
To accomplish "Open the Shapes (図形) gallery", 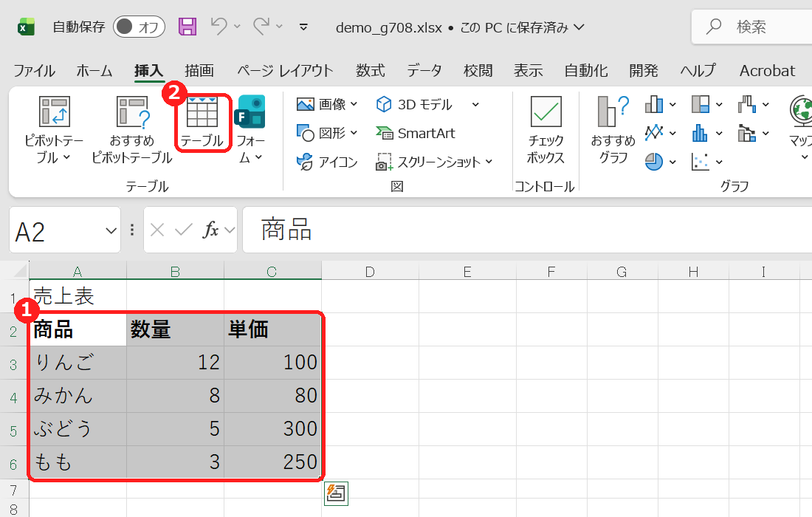I will pos(327,133).
